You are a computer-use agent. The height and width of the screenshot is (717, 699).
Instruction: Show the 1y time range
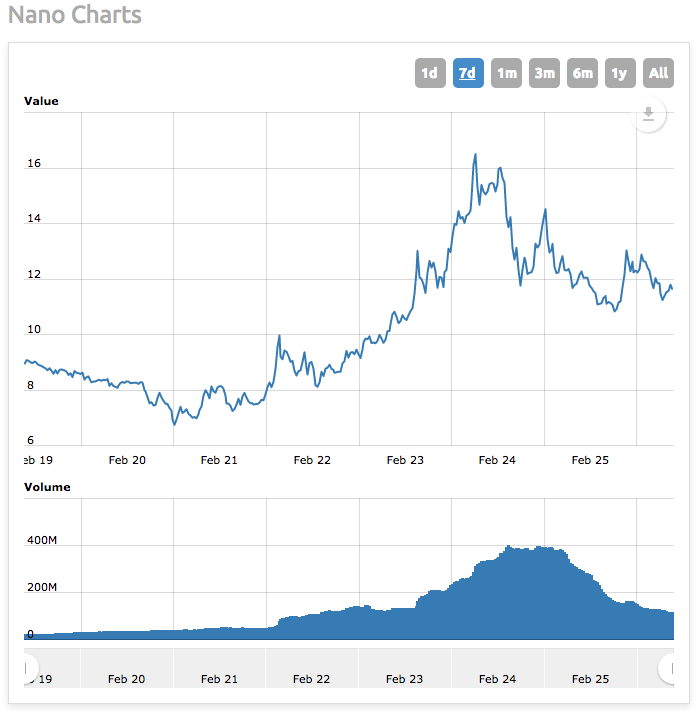[x=620, y=73]
